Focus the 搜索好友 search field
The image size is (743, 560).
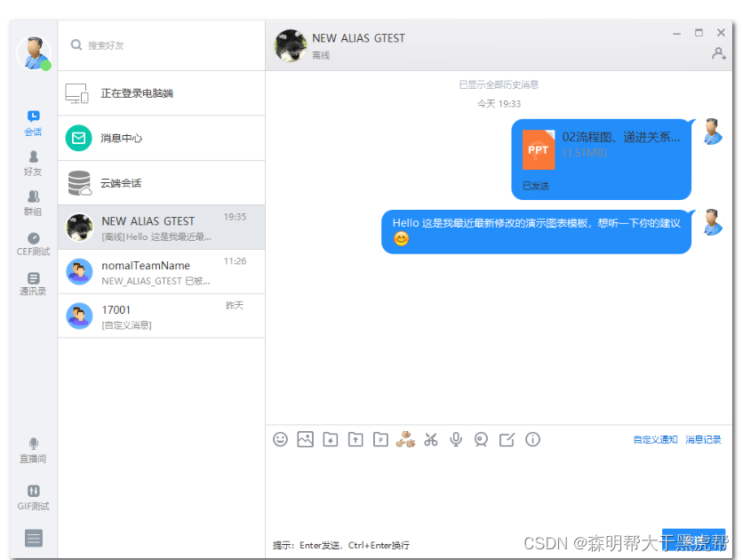(161, 45)
